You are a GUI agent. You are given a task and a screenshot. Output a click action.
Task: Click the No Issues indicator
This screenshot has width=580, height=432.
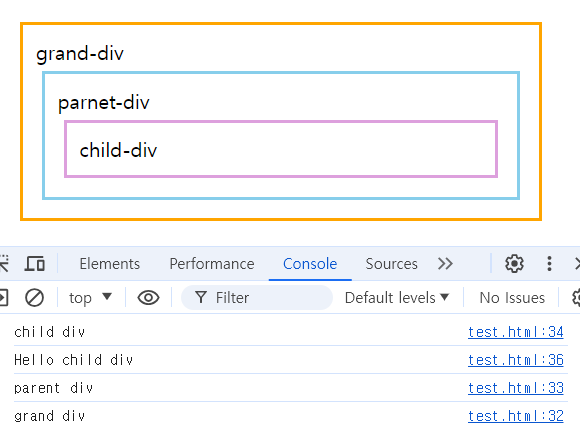click(x=512, y=298)
